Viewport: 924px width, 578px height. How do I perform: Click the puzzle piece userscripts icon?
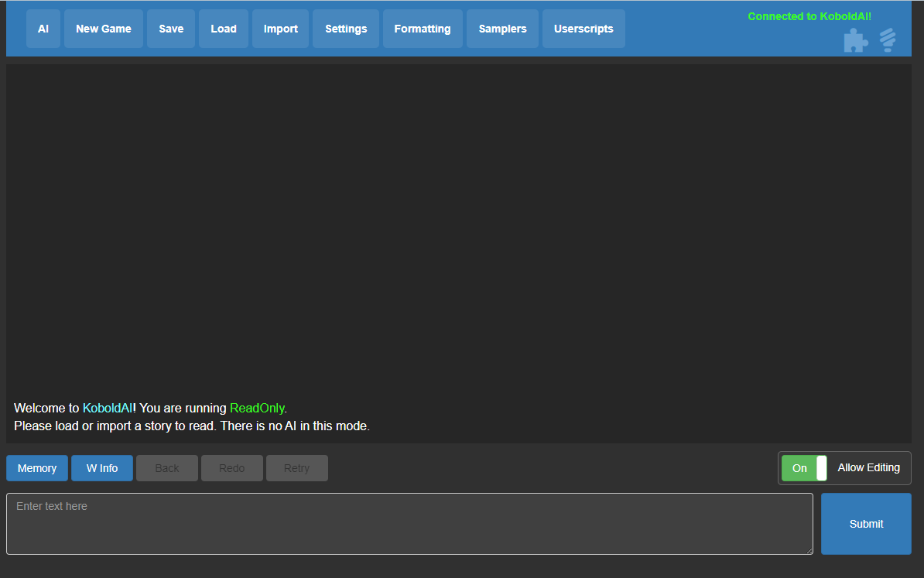856,41
